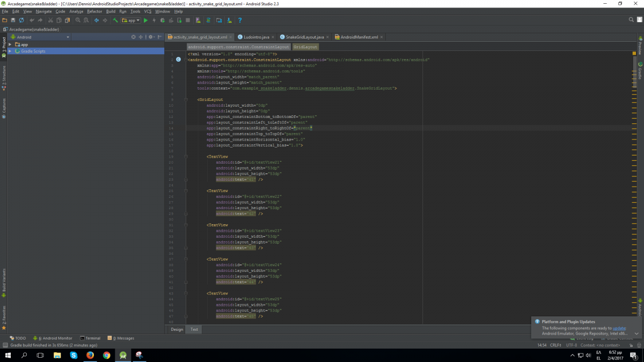The height and width of the screenshot is (362, 644).
Task: Open the Messages tool window
Action: pyautogui.click(x=121, y=338)
